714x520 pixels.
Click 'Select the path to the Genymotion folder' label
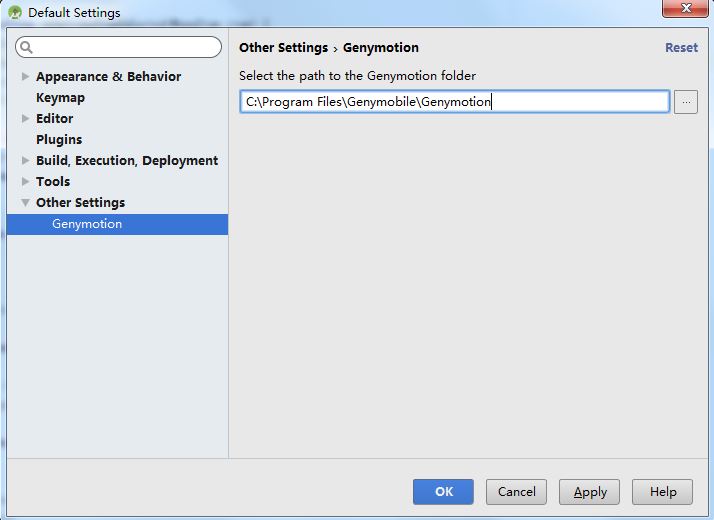pyautogui.click(x=357, y=76)
